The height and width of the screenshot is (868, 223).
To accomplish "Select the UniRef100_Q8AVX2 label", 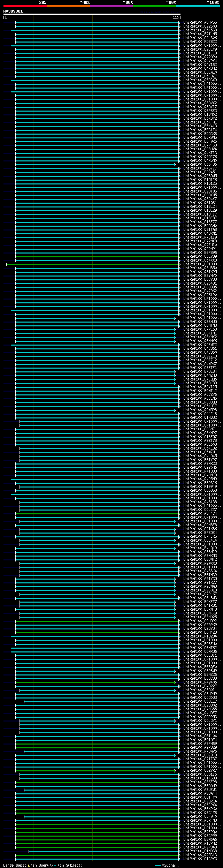I will pyautogui.click(x=200, y=103).
